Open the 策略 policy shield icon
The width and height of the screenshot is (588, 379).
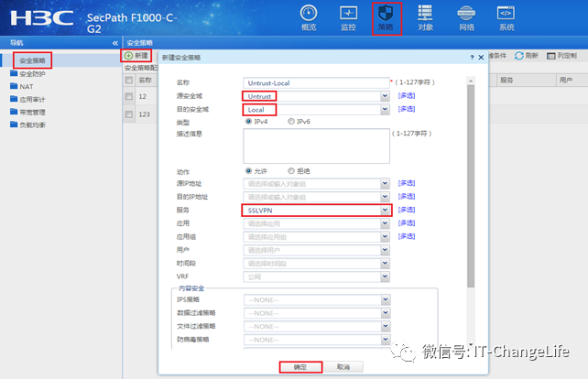pos(386,17)
